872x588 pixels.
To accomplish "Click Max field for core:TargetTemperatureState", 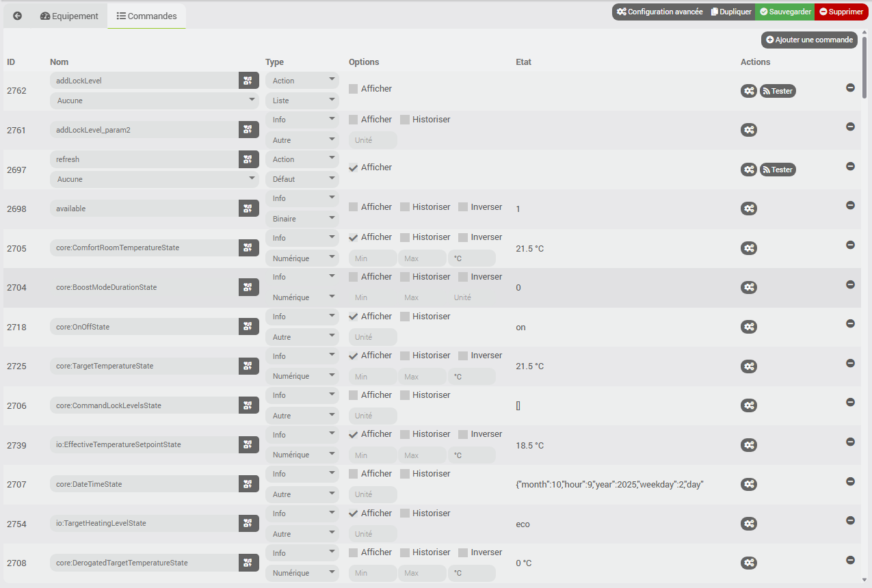I will point(422,377).
